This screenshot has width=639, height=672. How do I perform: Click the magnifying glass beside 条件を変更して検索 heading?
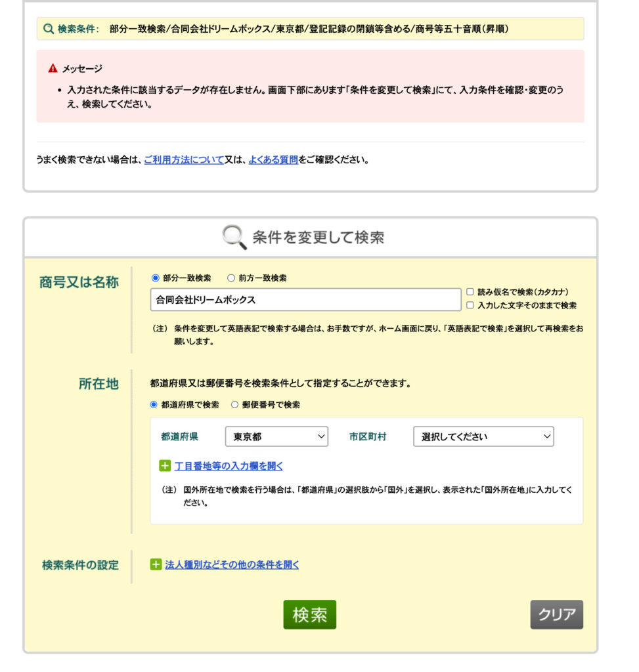point(232,235)
